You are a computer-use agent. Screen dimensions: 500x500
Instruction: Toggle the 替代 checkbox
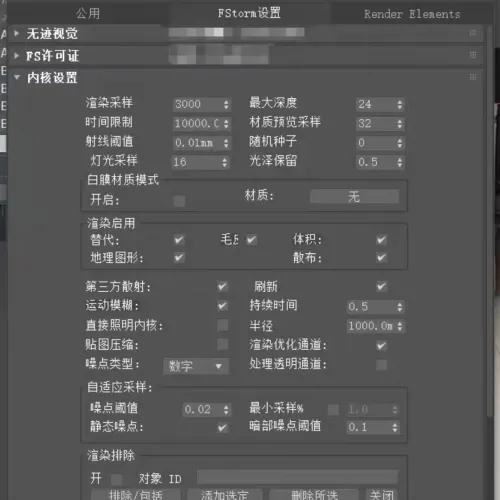[179, 240]
